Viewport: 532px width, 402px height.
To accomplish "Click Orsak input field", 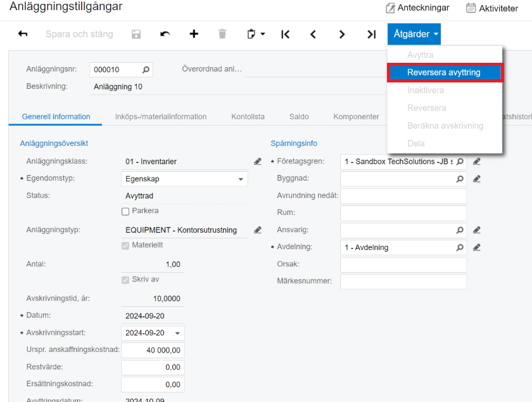I will 403,264.
